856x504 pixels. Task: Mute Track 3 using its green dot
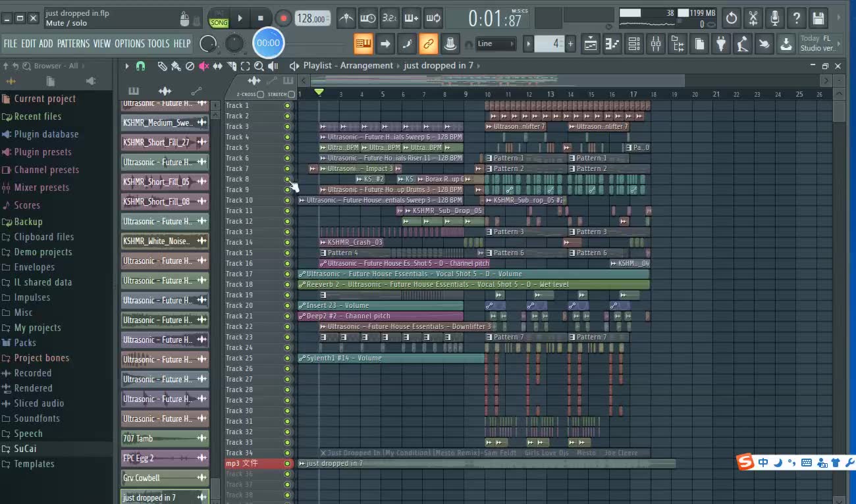[x=287, y=126]
